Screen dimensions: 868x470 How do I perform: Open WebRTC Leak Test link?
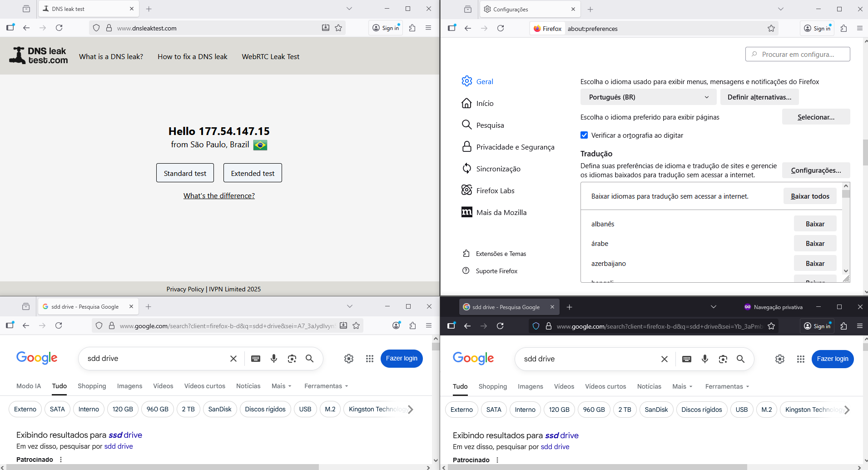click(271, 57)
